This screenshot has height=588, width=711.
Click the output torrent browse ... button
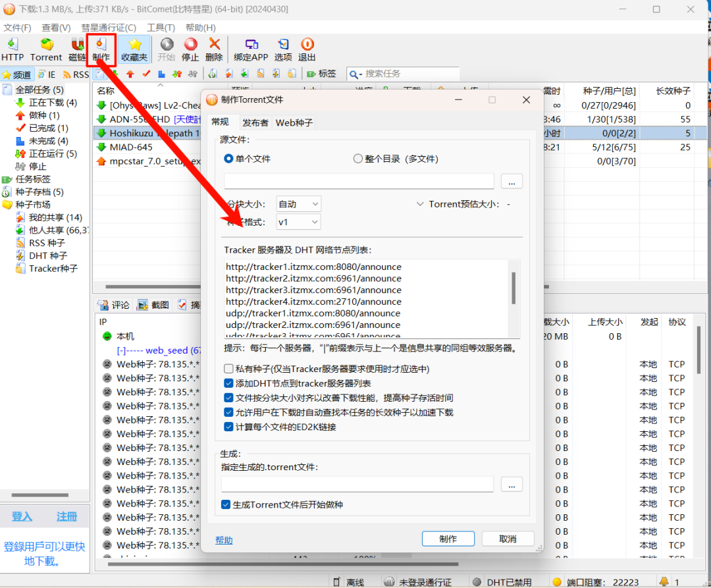click(512, 484)
